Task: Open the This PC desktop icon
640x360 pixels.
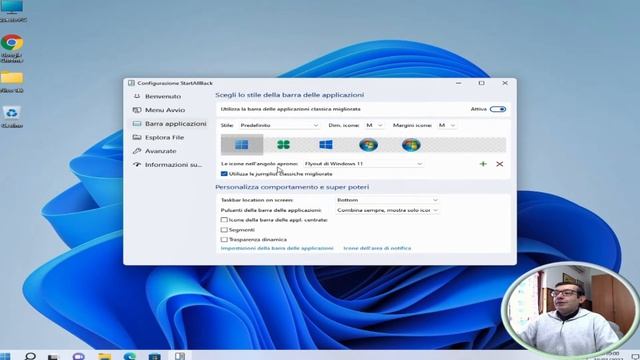Action: coord(12,11)
